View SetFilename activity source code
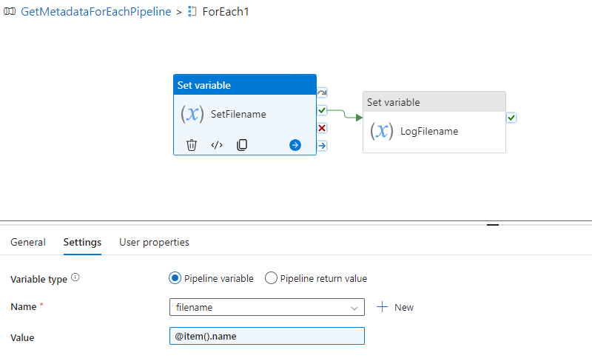Viewport: 592px width, 364px height. [217, 145]
